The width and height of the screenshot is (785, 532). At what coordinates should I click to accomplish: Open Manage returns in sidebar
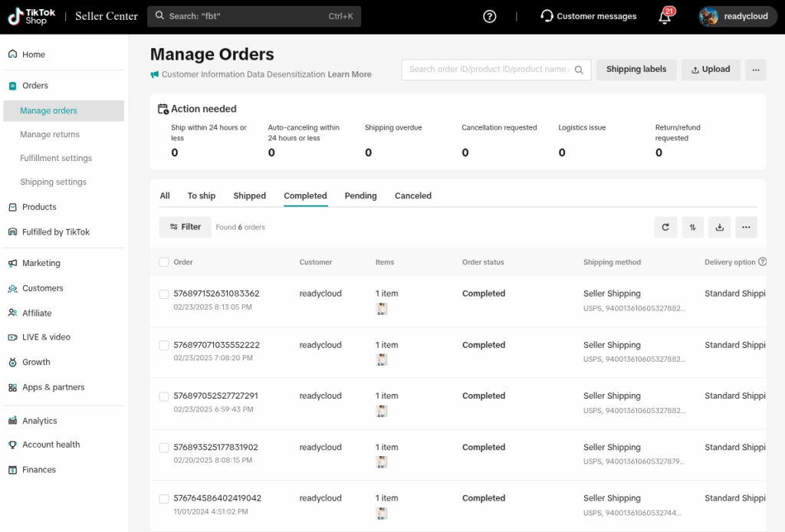pyautogui.click(x=50, y=135)
